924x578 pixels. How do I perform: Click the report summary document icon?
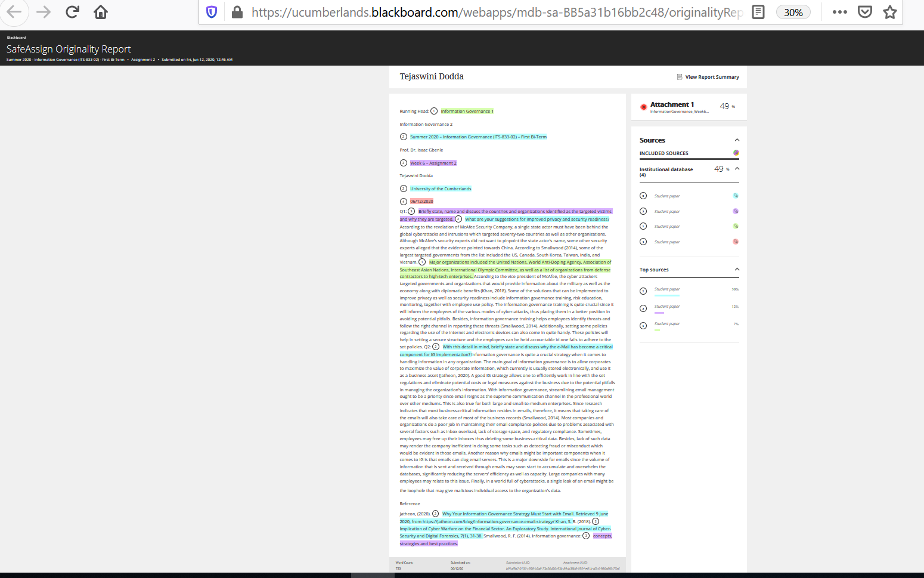tap(680, 77)
